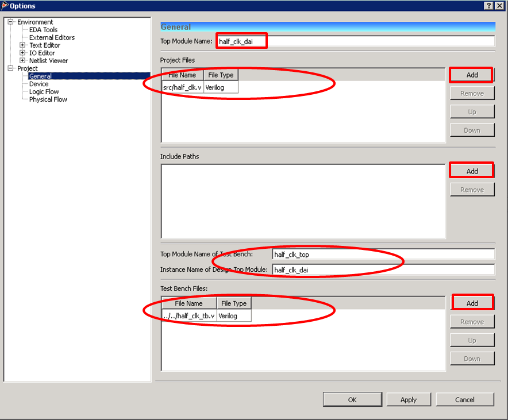
Task: Expand the Netlist Viewer tree node
Action: [x=22, y=61]
